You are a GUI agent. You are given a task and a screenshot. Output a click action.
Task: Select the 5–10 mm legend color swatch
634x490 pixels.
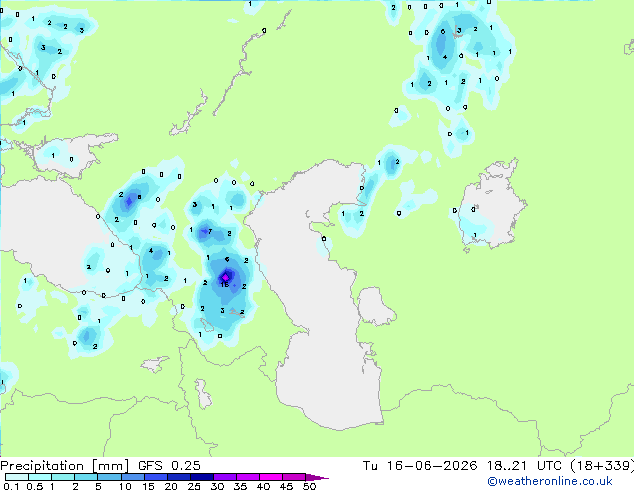pos(109,477)
